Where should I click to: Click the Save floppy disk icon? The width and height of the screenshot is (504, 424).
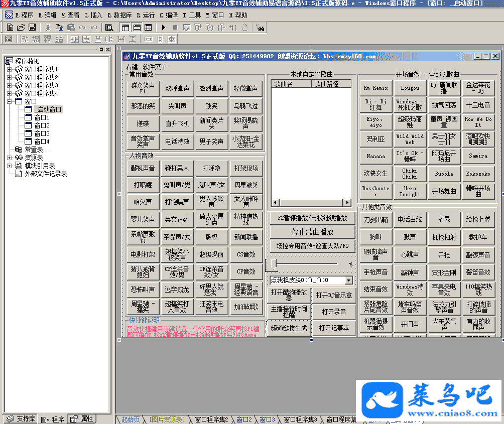[x=32, y=27]
